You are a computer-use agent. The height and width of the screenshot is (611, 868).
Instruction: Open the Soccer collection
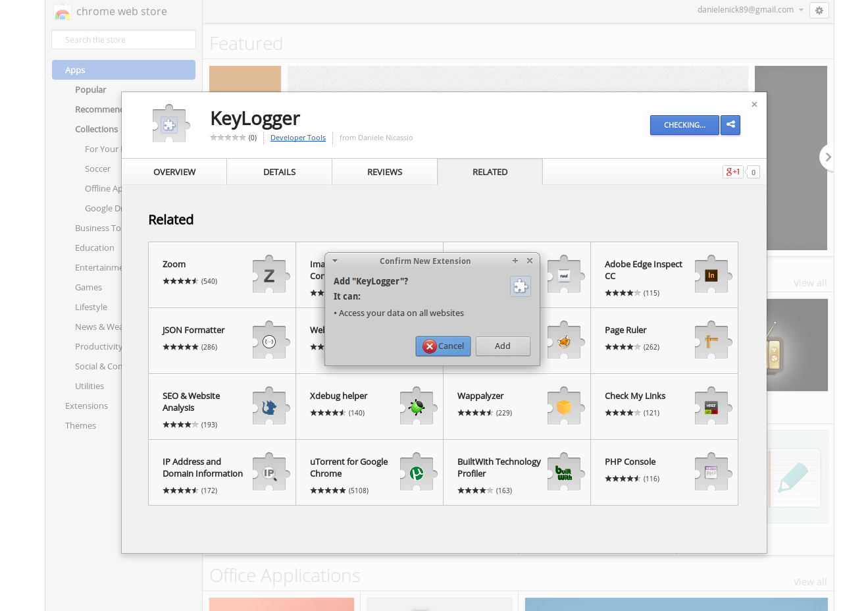point(97,169)
